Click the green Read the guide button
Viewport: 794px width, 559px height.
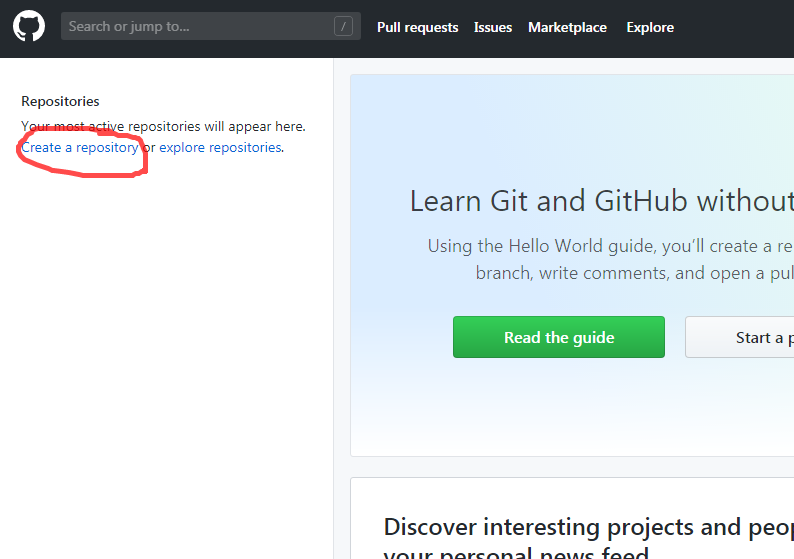[x=559, y=337]
